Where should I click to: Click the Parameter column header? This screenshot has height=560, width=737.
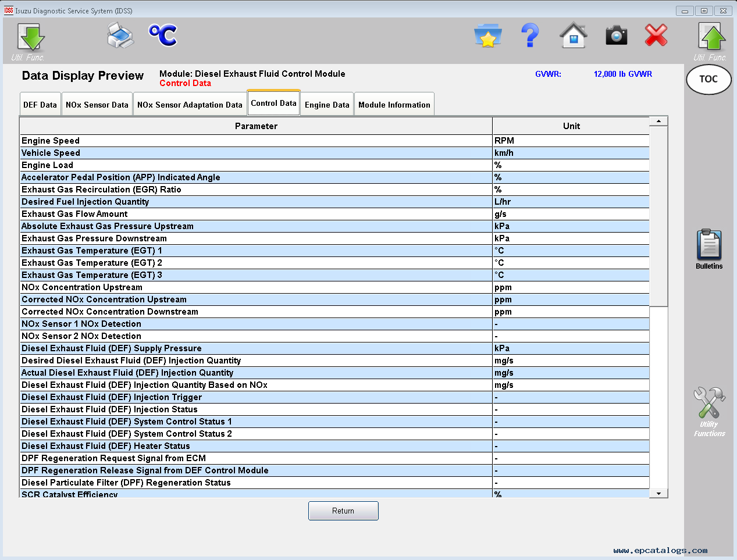tap(256, 126)
